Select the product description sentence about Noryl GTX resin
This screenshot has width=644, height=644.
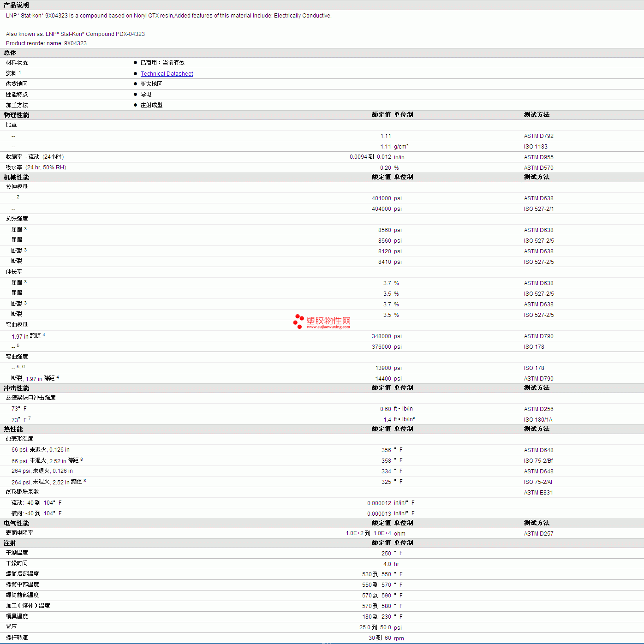tap(168, 16)
